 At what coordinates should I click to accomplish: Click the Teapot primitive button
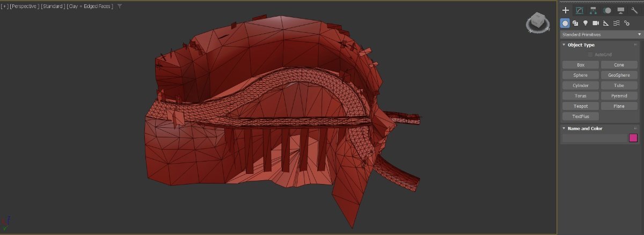[580, 106]
